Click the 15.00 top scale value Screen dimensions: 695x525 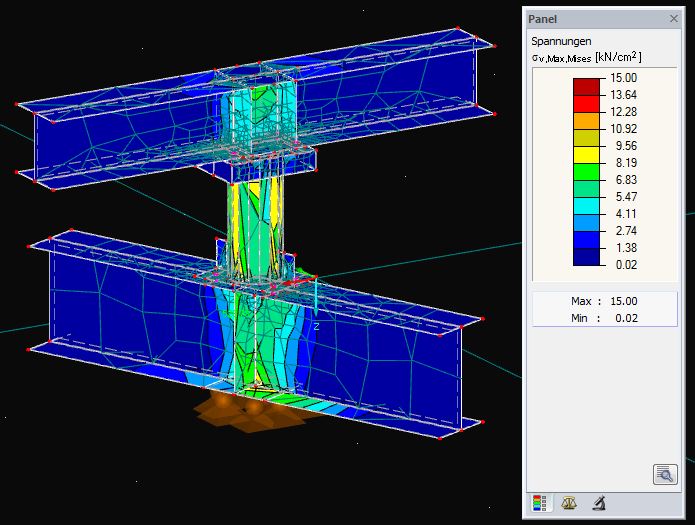click(623, 78)
